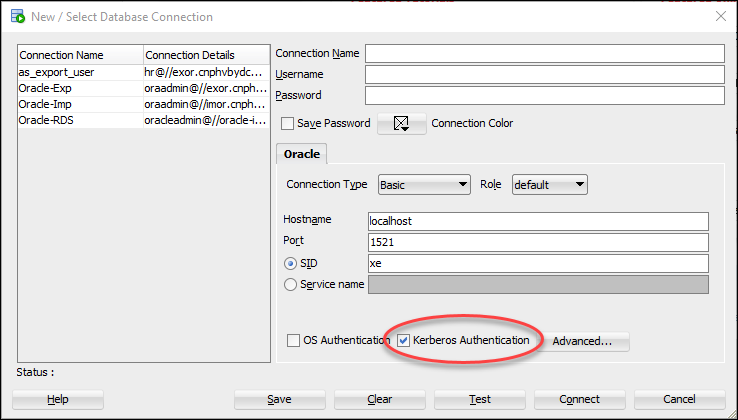The image size is (738, 420).
Task: Click the database connection icon in title bar
Action: [17, 16]
